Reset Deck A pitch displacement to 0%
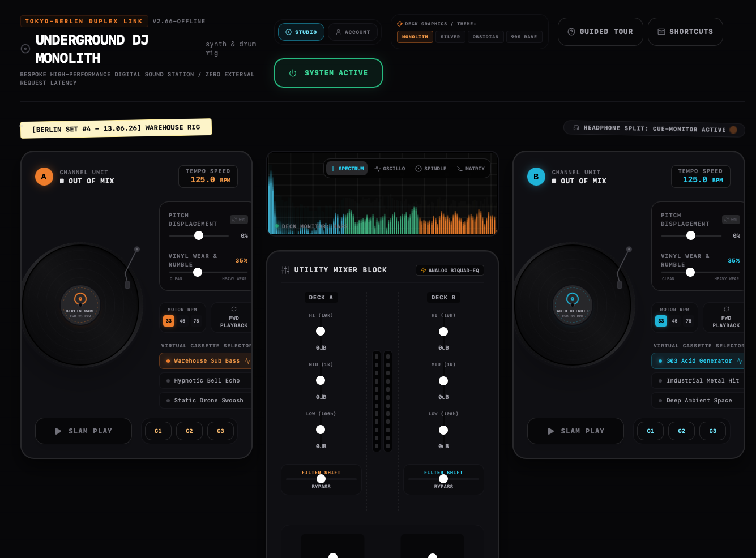Viewport: 756px width, 558px height. click(239, 220)
